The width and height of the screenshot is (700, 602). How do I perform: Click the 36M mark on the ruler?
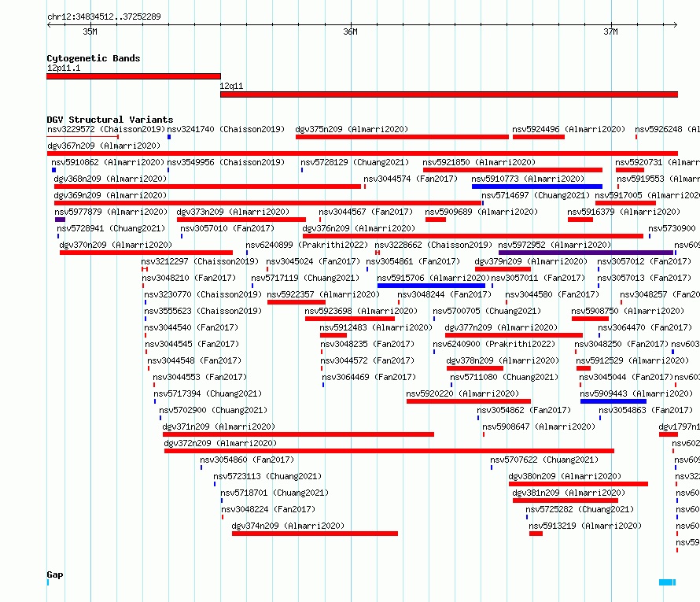pyautogui.click(x=351, y=31)
